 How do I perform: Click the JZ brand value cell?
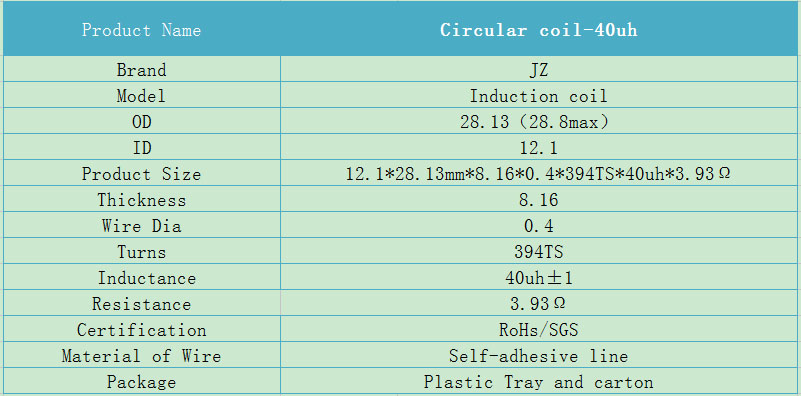tap(539, 69)
